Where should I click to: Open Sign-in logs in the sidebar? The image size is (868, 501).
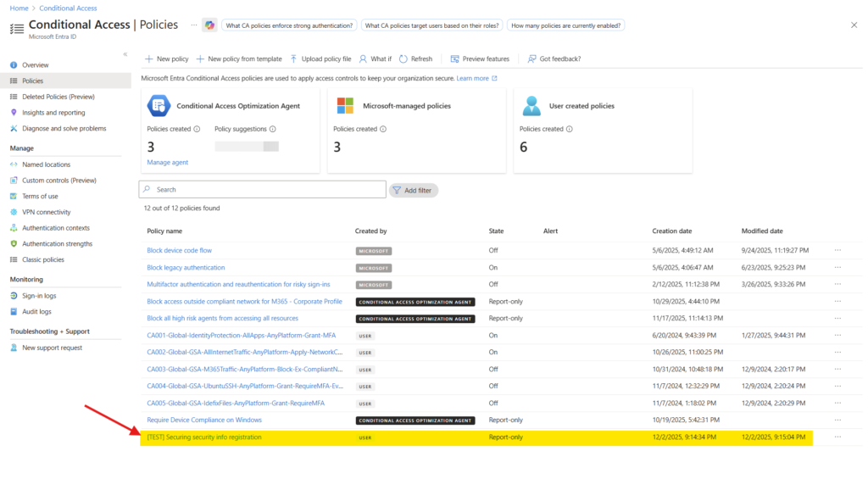pyautogui.click(x=40, y=296)
